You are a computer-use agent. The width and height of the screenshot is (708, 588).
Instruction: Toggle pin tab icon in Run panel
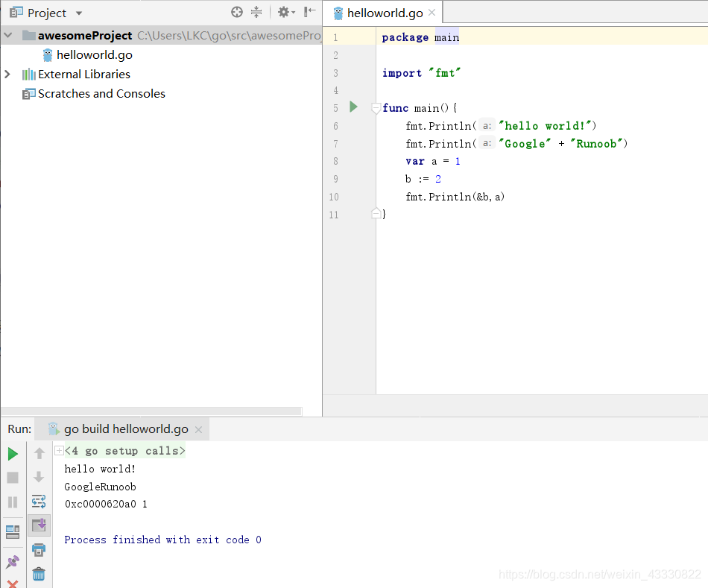click(x=13, y=562)
